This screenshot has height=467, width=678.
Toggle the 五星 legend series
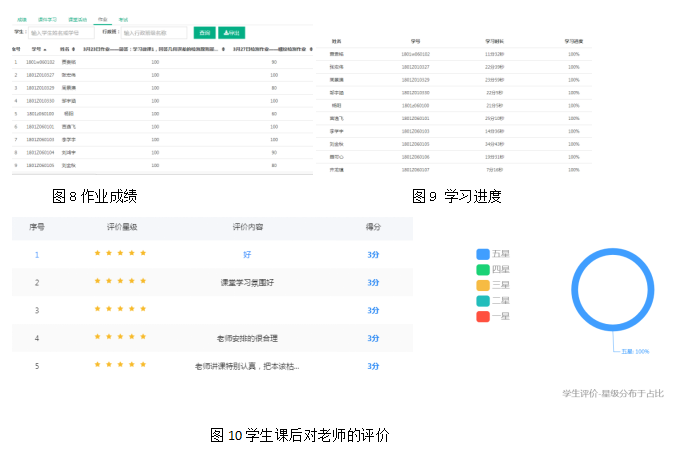click(494, 254)
